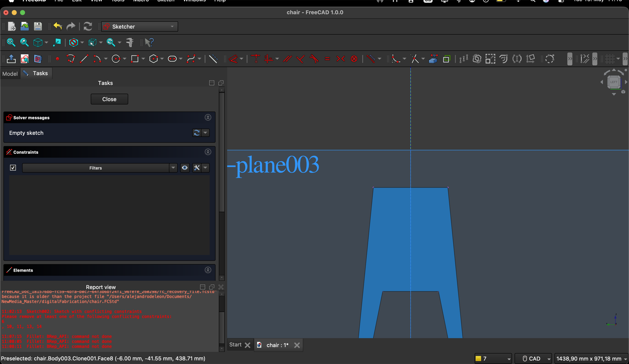Viewport: 629px width, 364px height.
Task: Toggle constraint visibility eye button
Action: click(x=185, y=168)
